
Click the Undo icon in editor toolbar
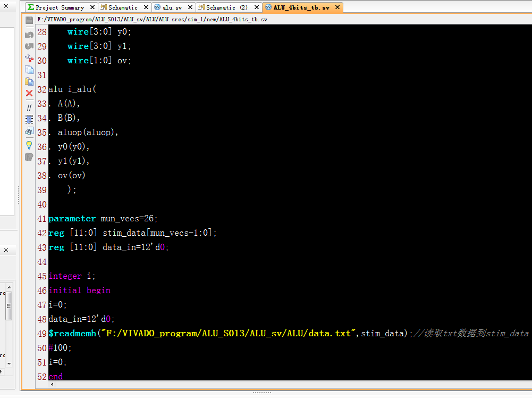pyautogui.click(x=29, y=35)
